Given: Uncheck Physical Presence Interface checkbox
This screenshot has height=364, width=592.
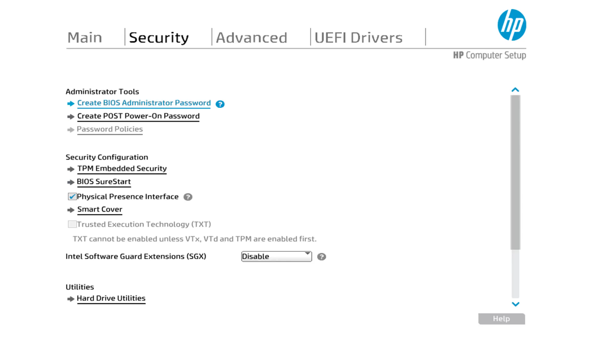Looking at the screenshot, I should [x=72, y=197].
